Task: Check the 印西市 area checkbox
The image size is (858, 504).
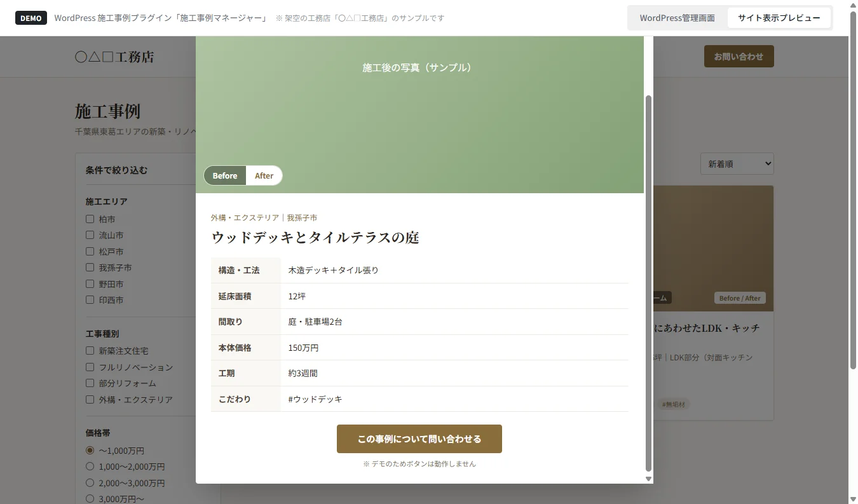Action: point(90,299)
